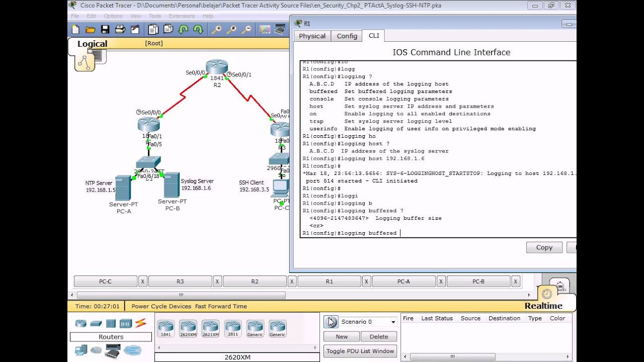The height and width of the screenshot is (362, 644).
Task: Open the Edit menu
Action: click(91, 16)
